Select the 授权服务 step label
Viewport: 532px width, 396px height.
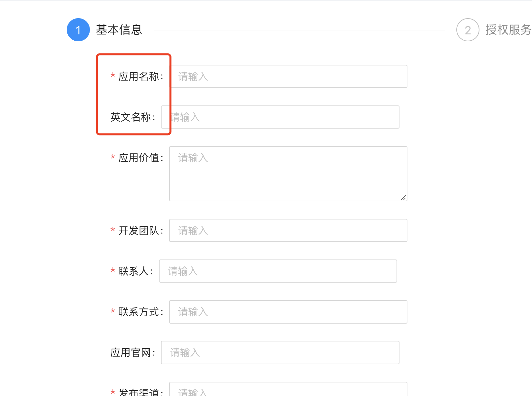(x=508, y=30)
